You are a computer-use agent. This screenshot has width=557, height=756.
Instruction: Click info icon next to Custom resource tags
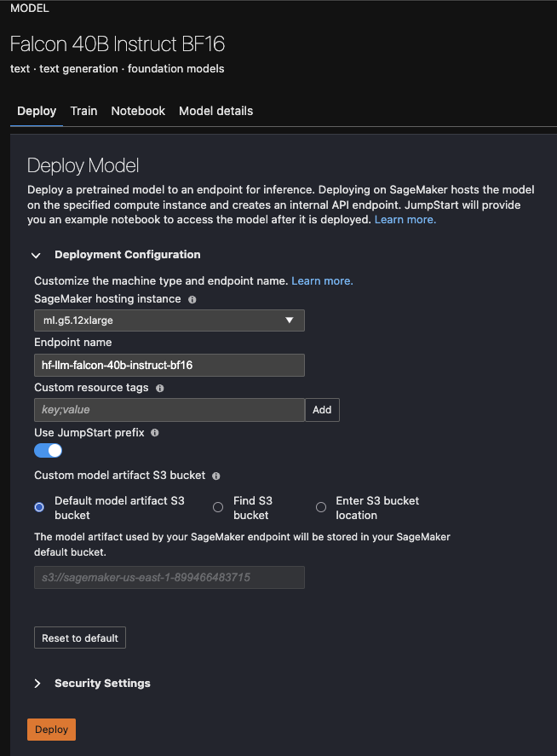[x=160, y=388]
